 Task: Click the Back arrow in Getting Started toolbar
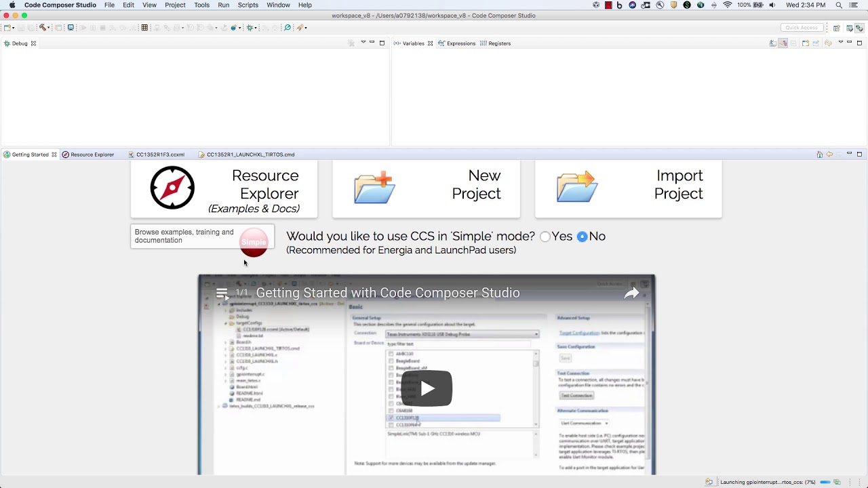click(x=829, y=155)
